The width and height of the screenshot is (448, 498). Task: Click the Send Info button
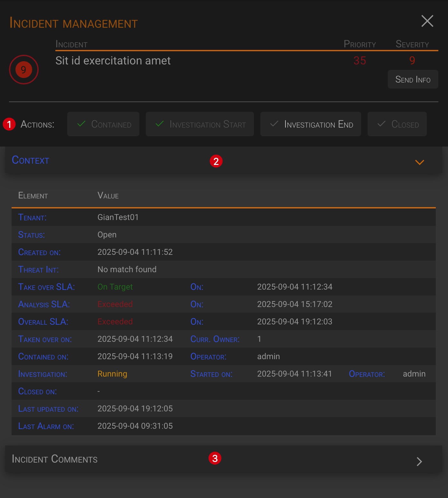pos(413,80)
